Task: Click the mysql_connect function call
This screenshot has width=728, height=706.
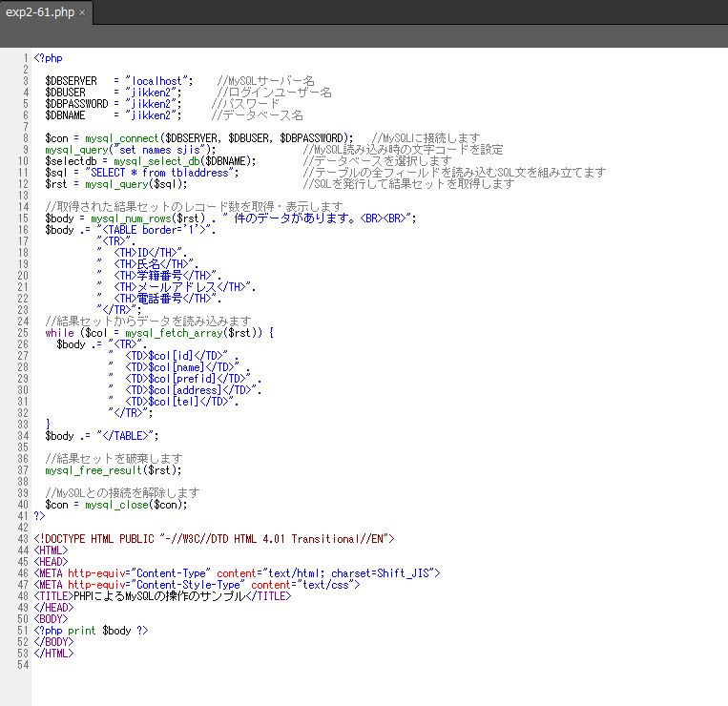Action: pos(121,138)
